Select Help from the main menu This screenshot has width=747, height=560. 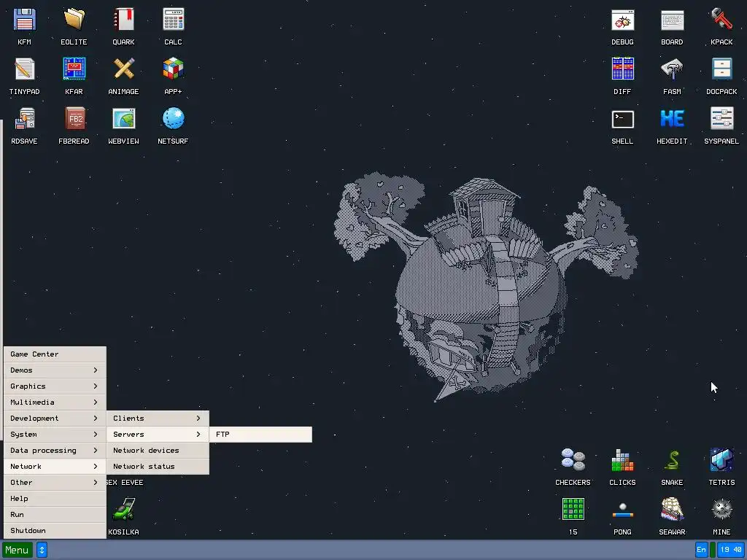tap(55, 499)
